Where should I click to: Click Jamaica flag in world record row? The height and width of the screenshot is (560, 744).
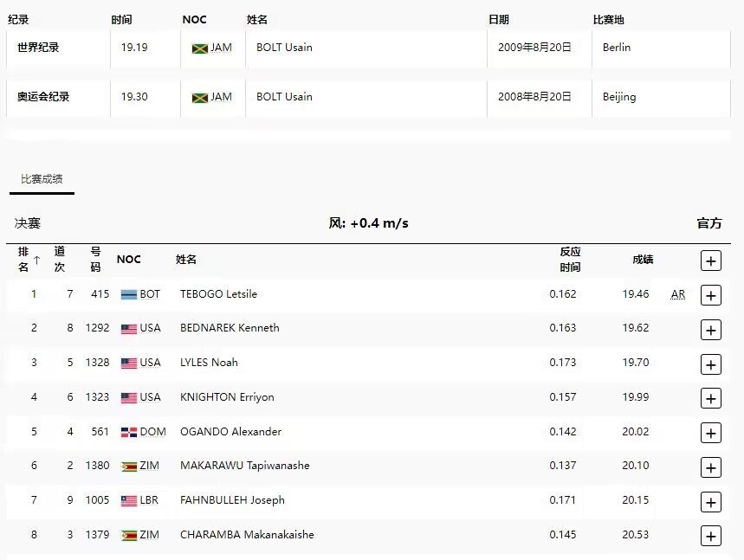200,48
